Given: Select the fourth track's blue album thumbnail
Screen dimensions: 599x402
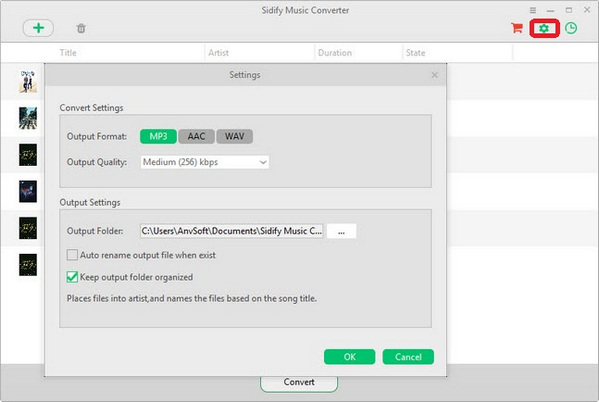Looking at the screenshot, I should click(x=28, y=191).
